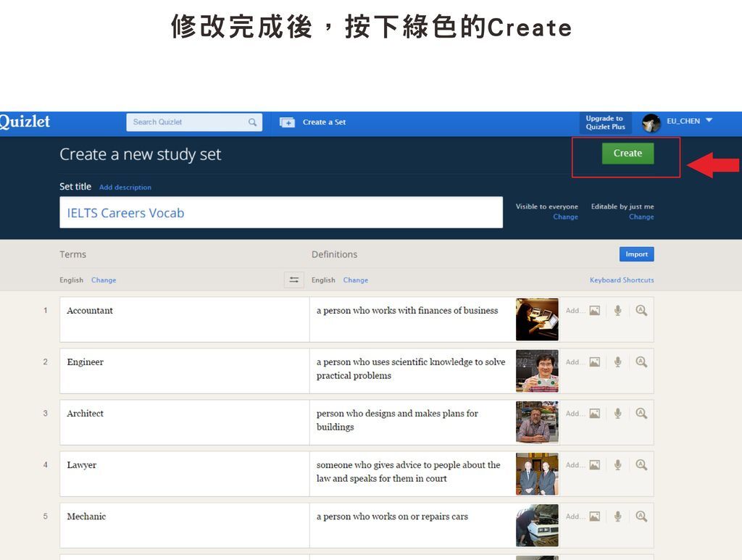Click the Accountant image thumbnail
This screenshot has width=742, height=560.
[x=537, y=319]
